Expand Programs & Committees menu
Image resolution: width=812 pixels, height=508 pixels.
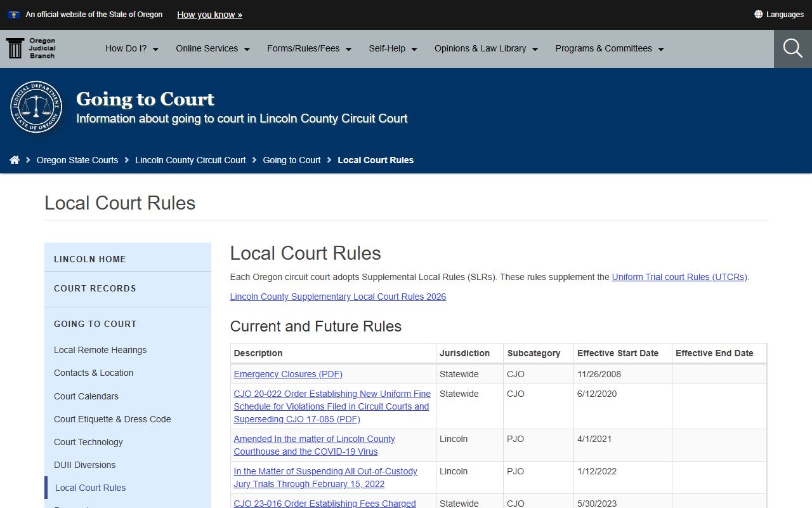tap(610, 49)
